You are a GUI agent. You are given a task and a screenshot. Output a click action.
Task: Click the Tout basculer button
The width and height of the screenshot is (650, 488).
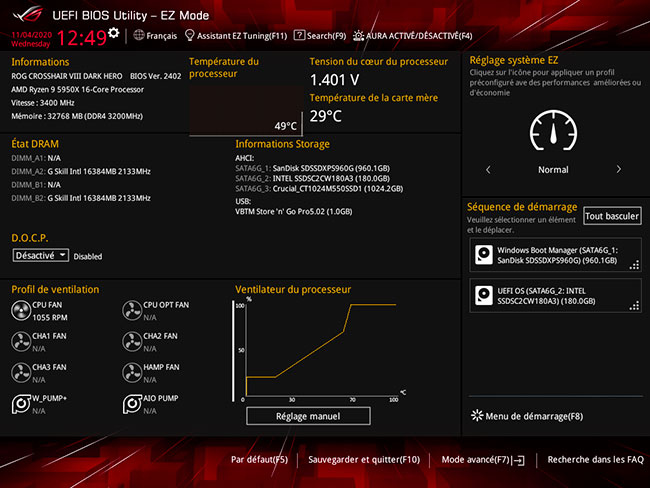(612, 216)
